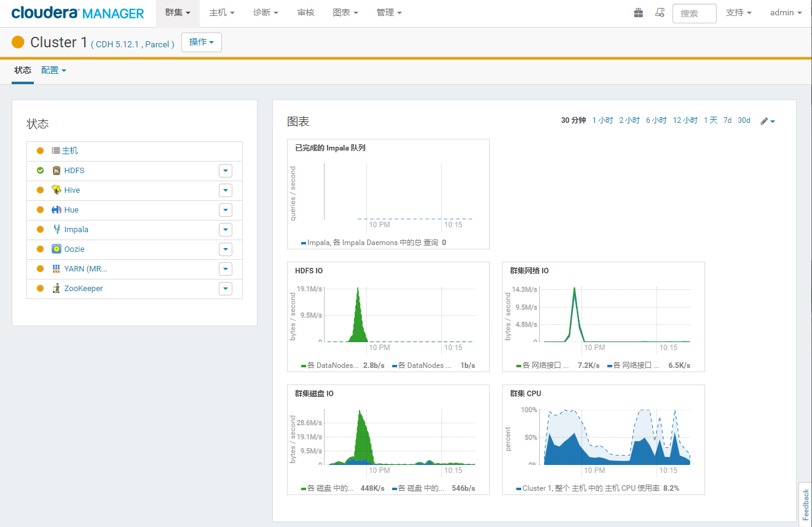Focus the 搜索 search field
The height and width of the screenshot is (527, 812).
tap(694, 14)
